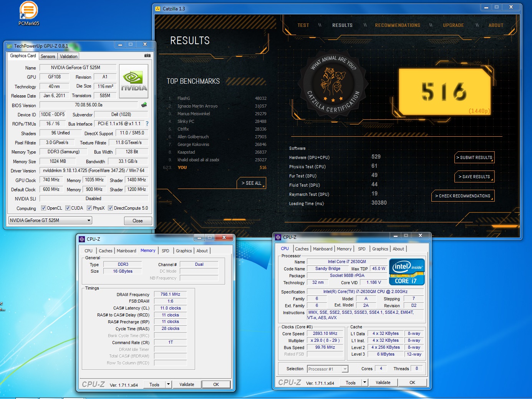Open SPD tab in CPU-Z memory window
The height and width of the screenshot is (399, 532).
point(166,251)
